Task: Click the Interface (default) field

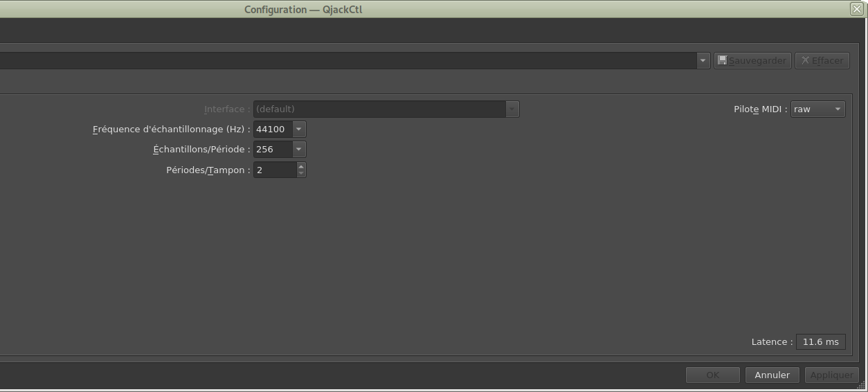Action: coord(379,109)
